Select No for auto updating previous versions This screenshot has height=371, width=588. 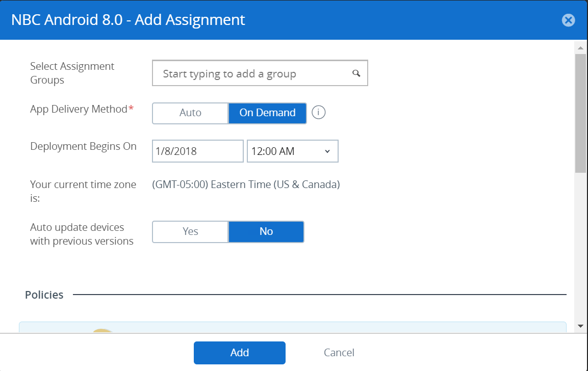click(266, 231)
